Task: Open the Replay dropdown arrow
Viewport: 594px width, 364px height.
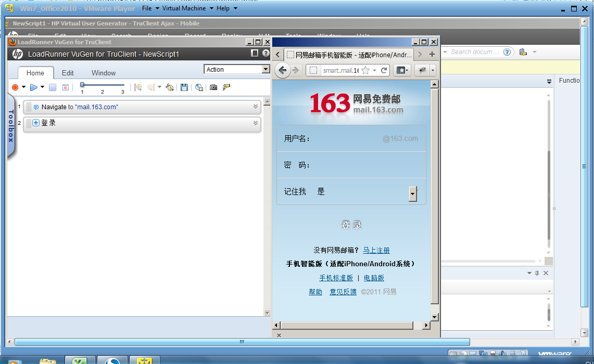Action: [x=43, y=87]
